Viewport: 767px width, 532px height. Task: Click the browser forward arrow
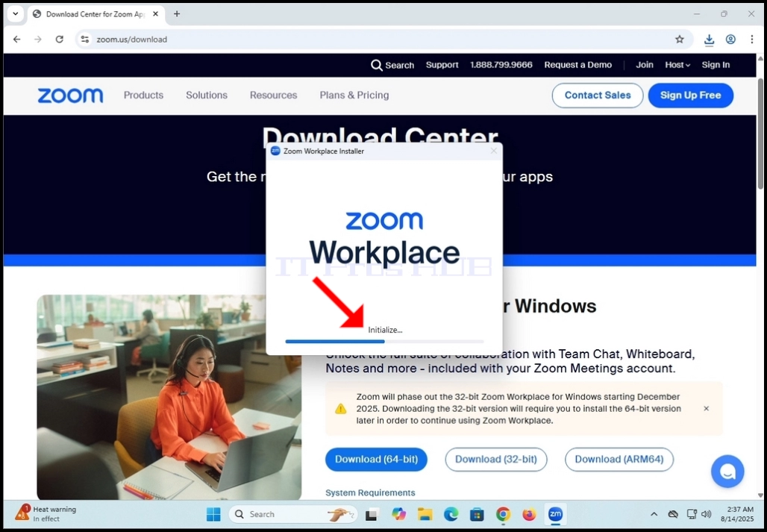click(x=38, y=39)
